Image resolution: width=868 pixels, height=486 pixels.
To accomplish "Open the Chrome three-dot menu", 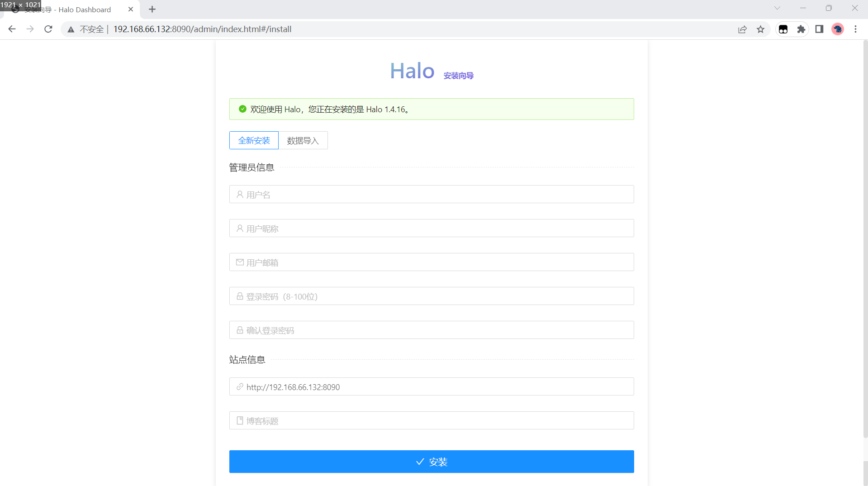I will (x=855, y=29).
